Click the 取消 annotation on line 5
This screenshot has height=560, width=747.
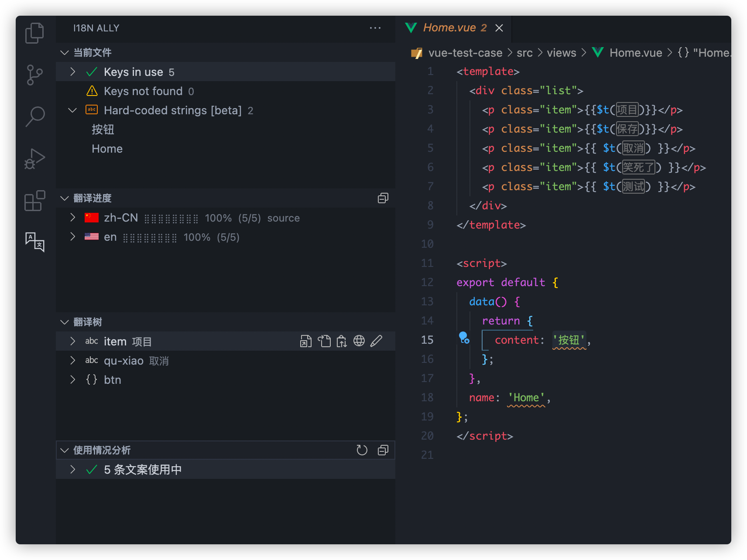click(634, 148)
